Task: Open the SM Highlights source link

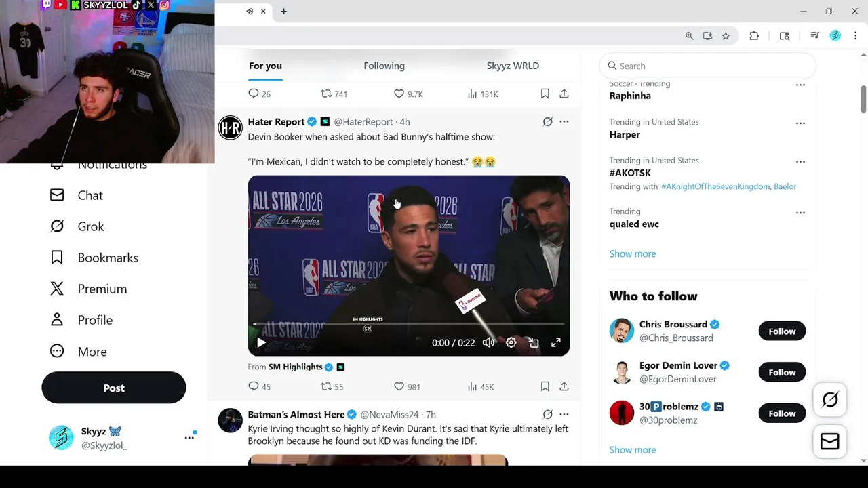Action: 295,367
